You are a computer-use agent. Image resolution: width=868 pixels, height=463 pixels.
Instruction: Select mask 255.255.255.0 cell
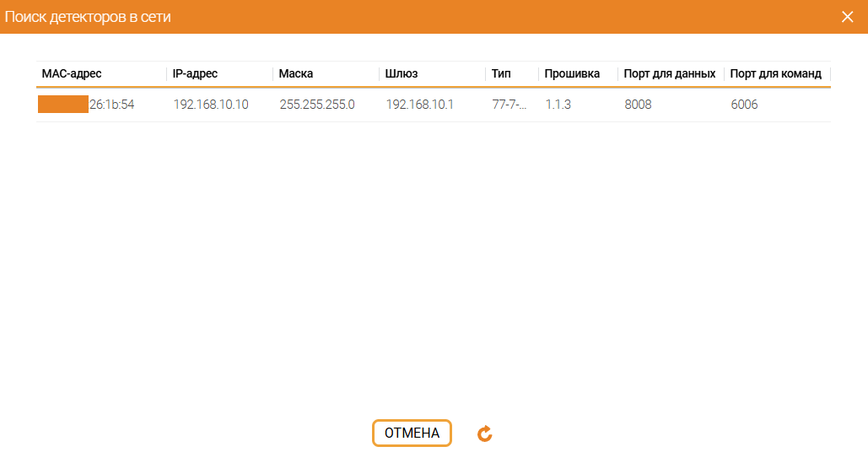tap(317, 105)
